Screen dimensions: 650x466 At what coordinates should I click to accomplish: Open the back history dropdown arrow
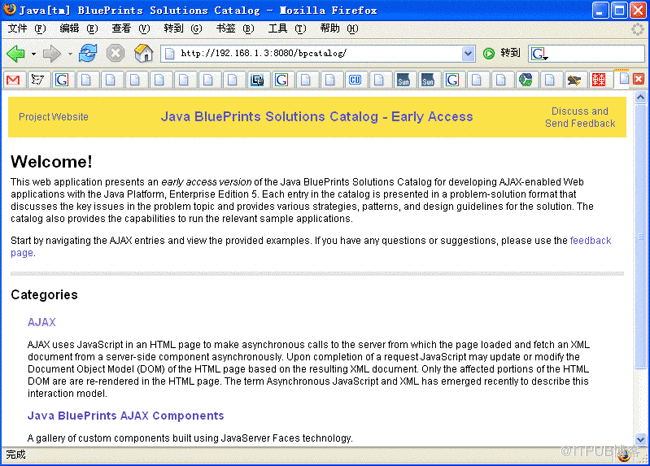(34, 54)
